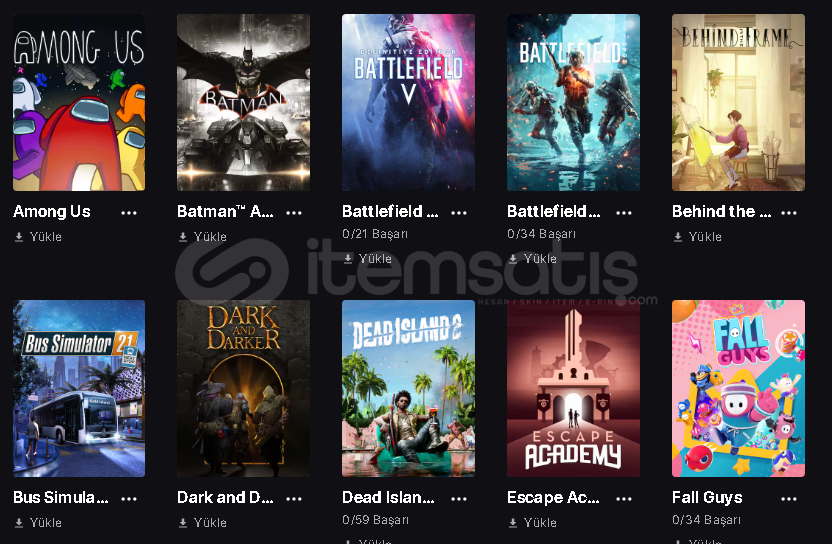This screenshot has width=832, height=544.
Task: Click Yükle download icon under Among Us
Action: 19,237
